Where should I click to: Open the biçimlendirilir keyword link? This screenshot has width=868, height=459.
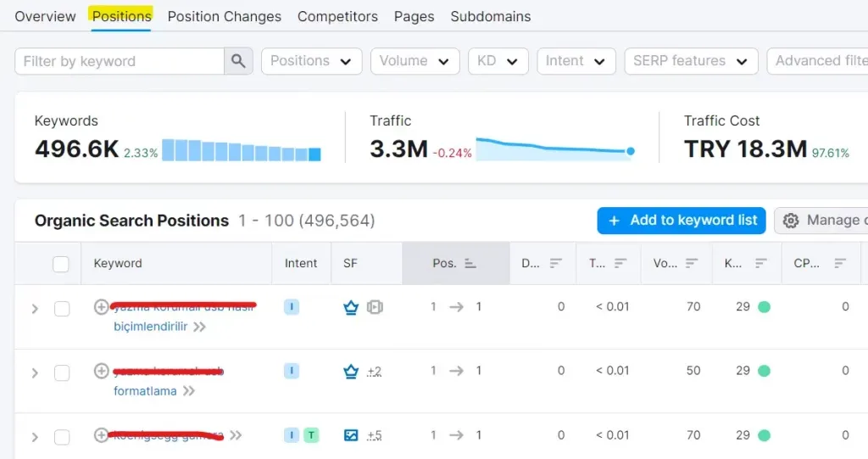tap(151, 327)
